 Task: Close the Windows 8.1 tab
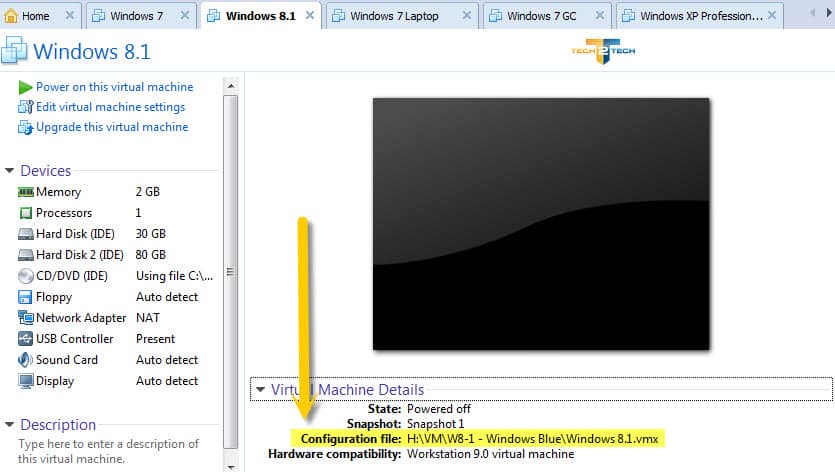(309, 16)
